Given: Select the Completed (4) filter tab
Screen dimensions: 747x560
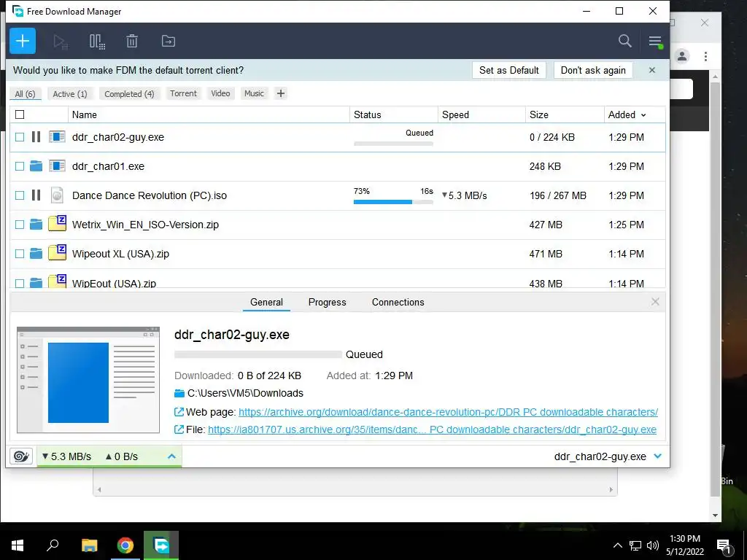Looking at the screenshot, I should (129, 94).
